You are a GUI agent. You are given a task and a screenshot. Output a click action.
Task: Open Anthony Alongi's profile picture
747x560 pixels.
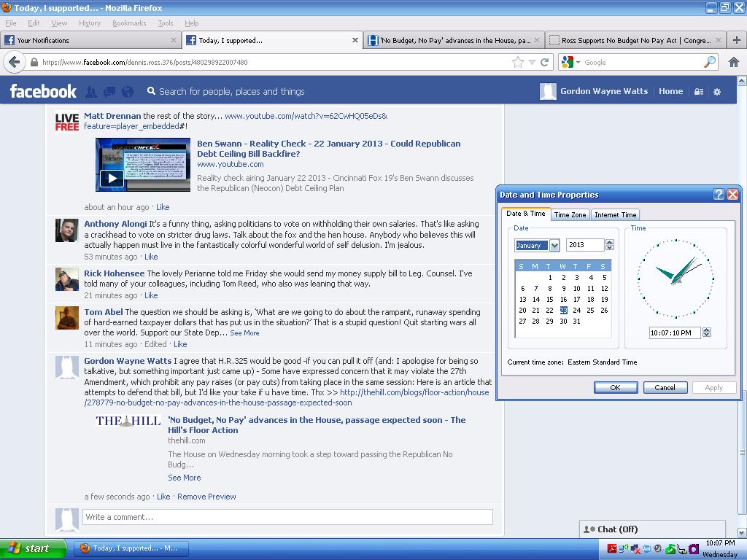coord(66,230)
